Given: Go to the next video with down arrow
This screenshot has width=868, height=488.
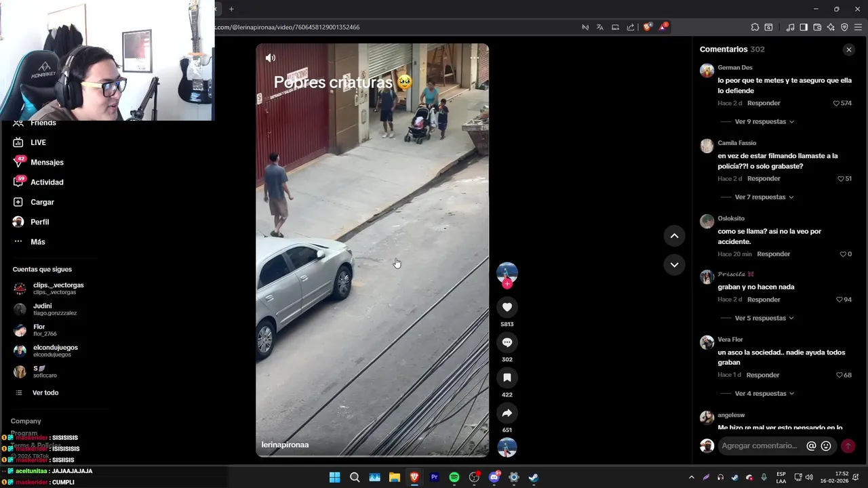Looking at the screenshot, I should click(674, 265).
